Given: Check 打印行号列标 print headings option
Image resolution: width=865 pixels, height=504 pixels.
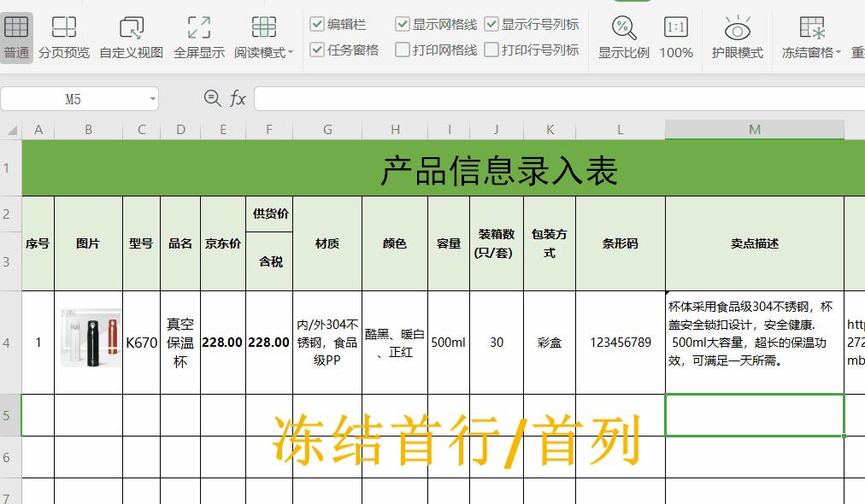Looking at the screenshot, I should 490,49.
